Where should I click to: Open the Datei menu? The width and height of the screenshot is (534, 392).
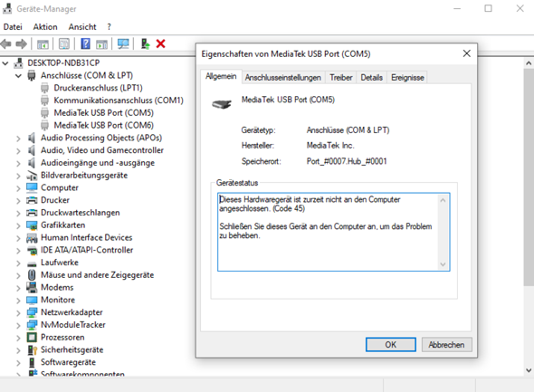click(x=13, y=27)
